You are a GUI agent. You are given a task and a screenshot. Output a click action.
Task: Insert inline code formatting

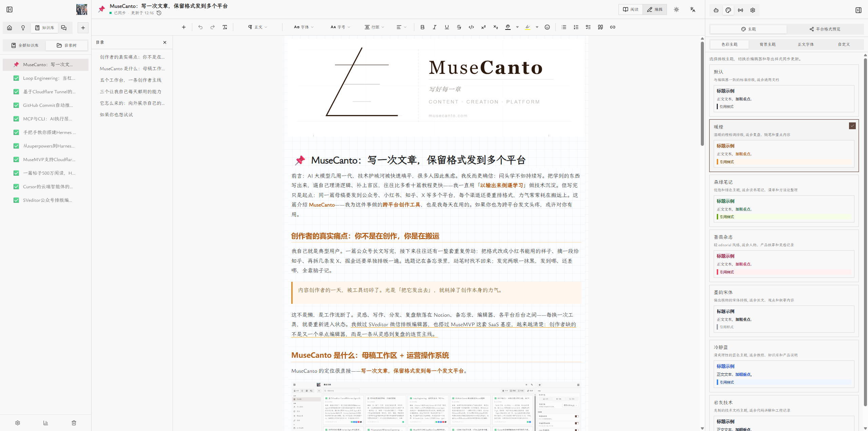[471, 27]
